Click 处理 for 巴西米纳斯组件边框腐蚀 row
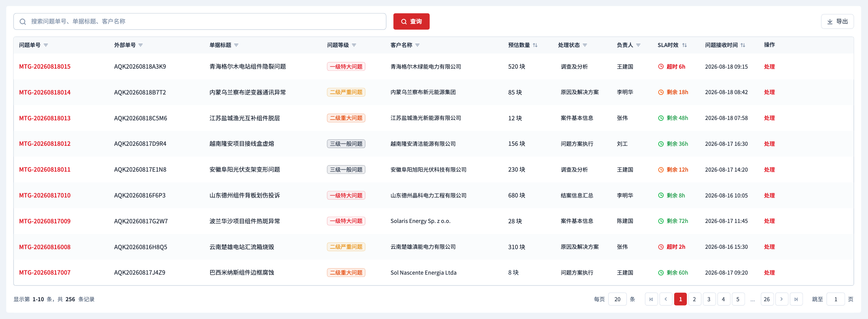 (x=769, y=273)
